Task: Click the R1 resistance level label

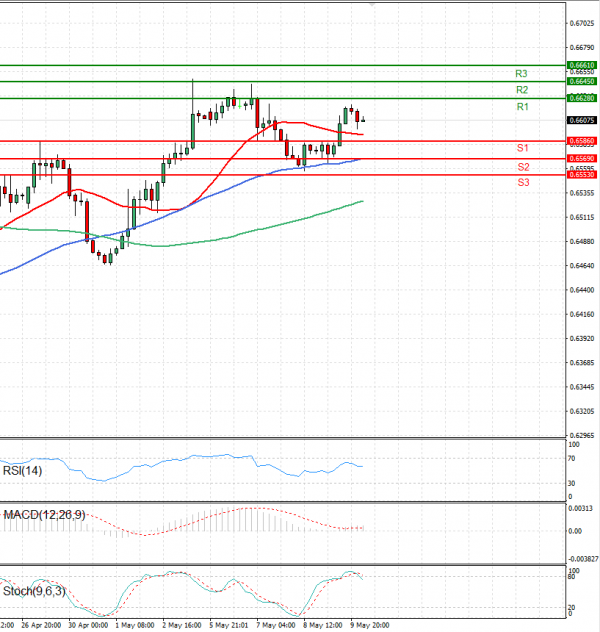Action: (522, 107)
